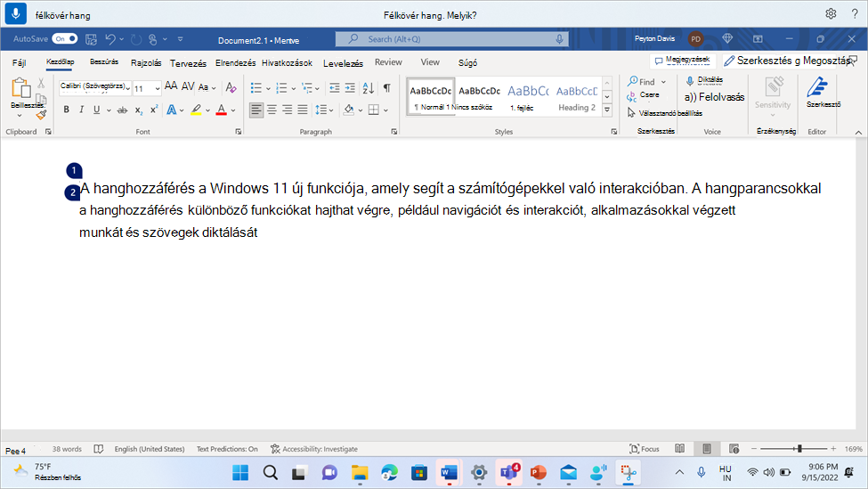Open Windows Start button on taskbar
The image size is (868, 489).
(x=240, y=472)
